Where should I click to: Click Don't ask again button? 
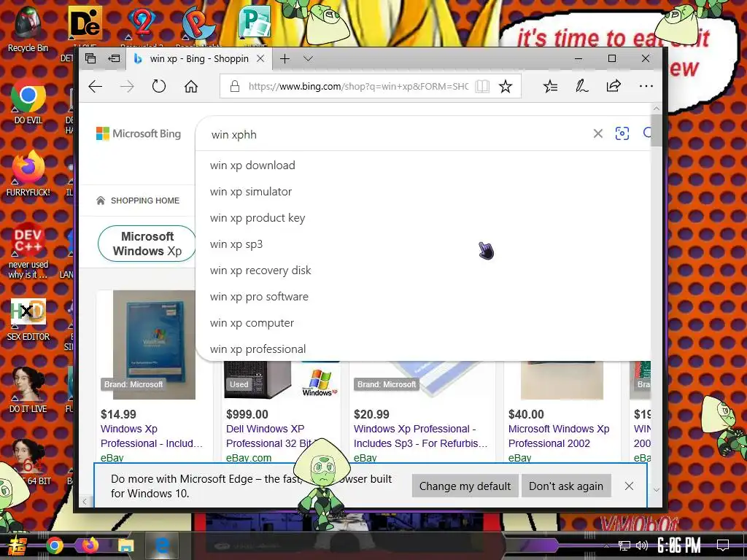[566, 486]
